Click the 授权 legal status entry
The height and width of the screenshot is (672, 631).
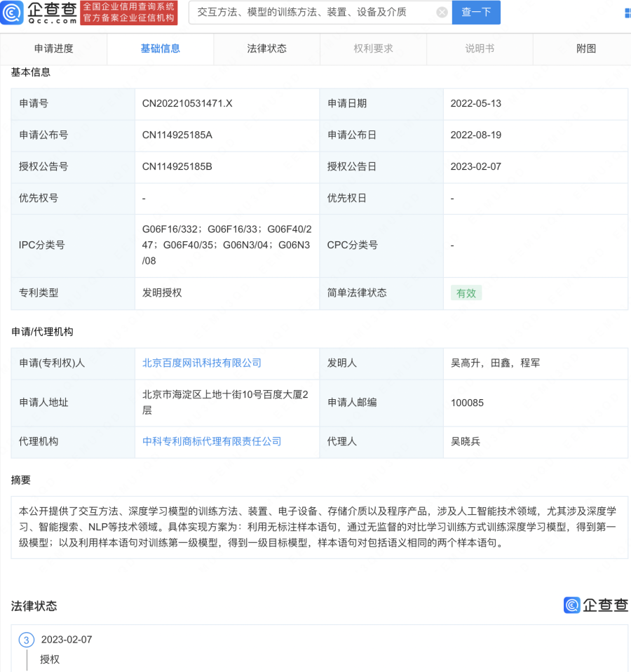(50, 659)
